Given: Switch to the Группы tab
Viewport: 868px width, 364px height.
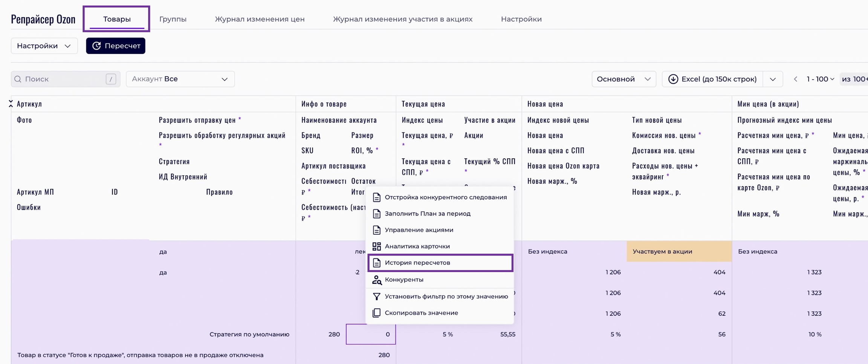Looking at the screenshot, I should pyautogui.click(x=173, y=19).
